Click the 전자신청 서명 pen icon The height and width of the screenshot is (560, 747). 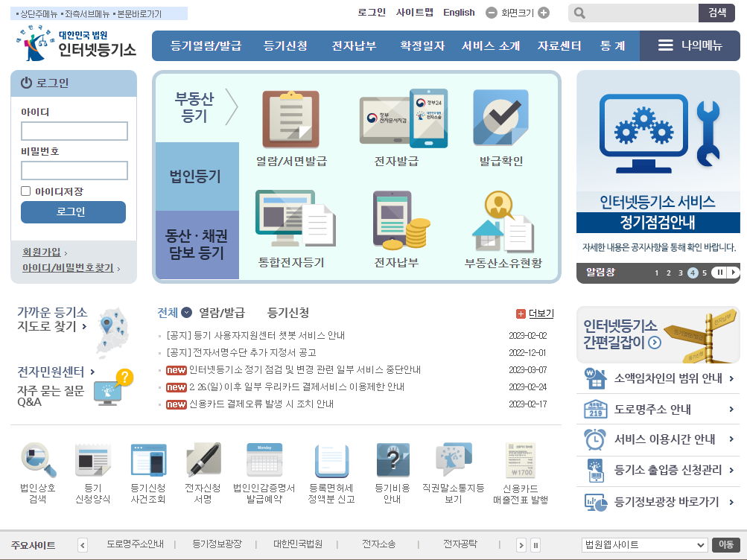(203, 460)
